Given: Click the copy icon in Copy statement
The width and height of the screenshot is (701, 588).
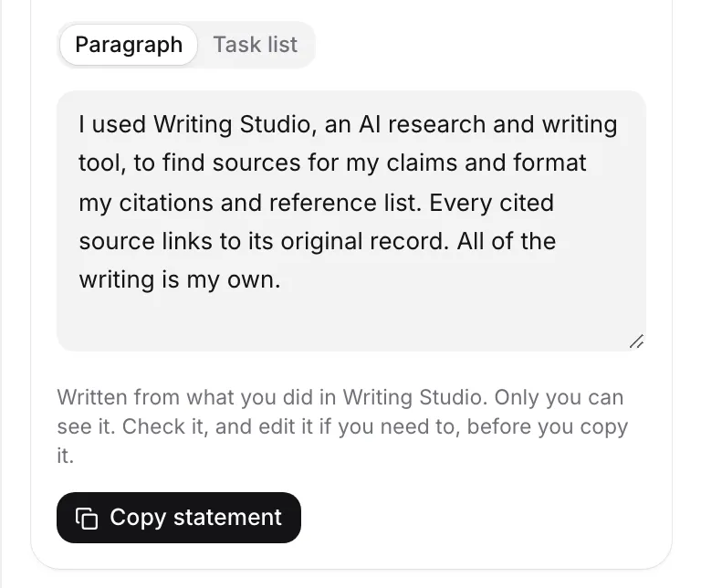Looking at the screenshot, I should pyautogui.click(x=87, y=519).
